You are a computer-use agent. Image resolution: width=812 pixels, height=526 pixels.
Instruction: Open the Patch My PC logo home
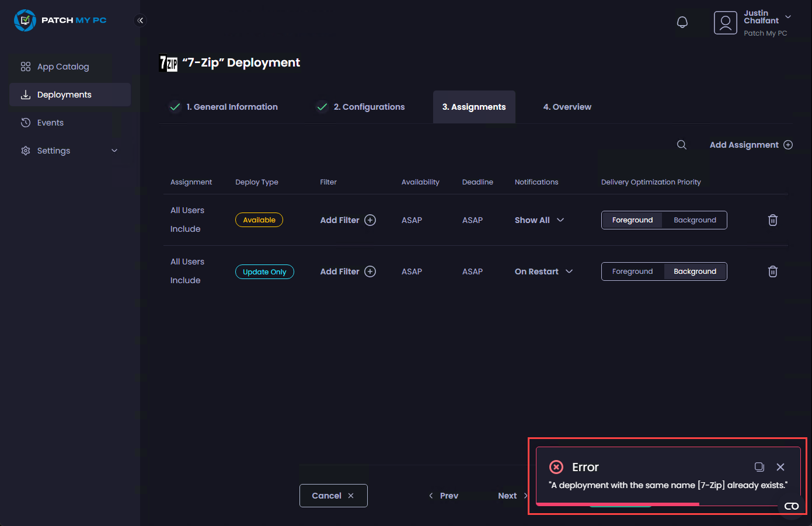60,20
